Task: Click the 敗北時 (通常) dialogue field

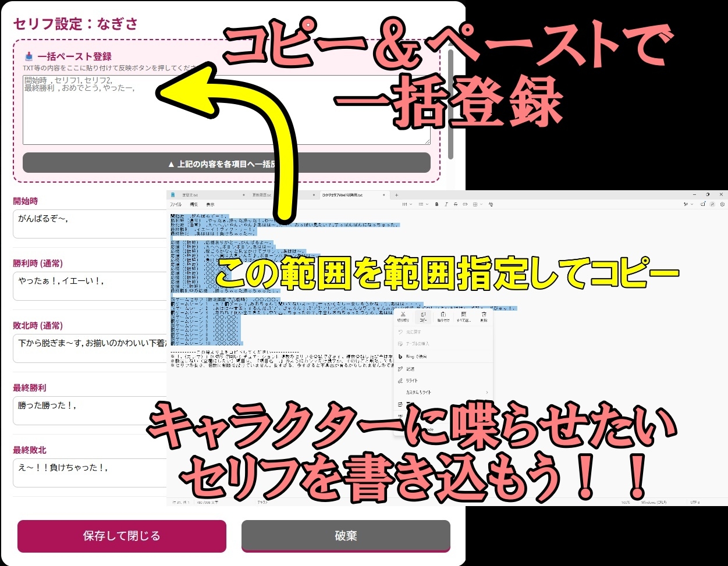Action: [x=90, y=348]
